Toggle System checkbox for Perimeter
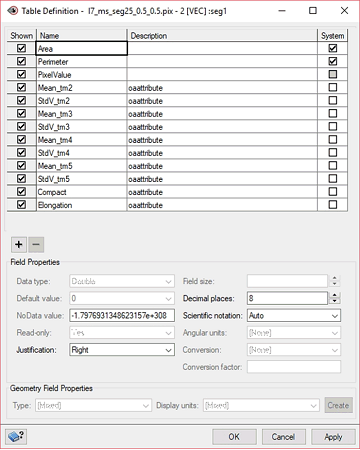This screenshot has width=360, height=450. point(333,61)
